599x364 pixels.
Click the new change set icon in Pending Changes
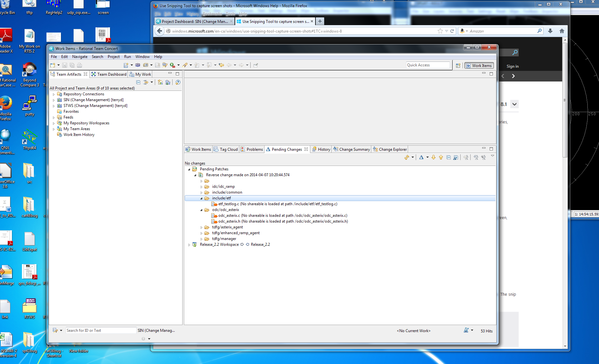coord(456,158)
